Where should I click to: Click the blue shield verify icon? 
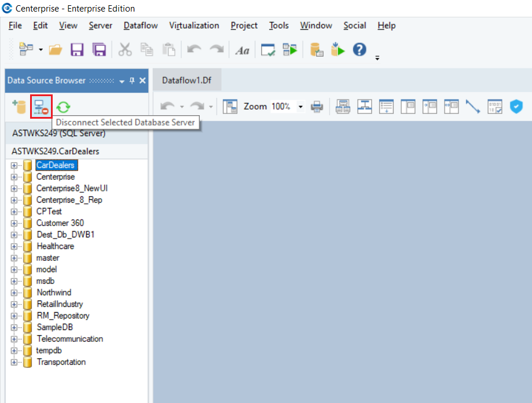(516, 107)
